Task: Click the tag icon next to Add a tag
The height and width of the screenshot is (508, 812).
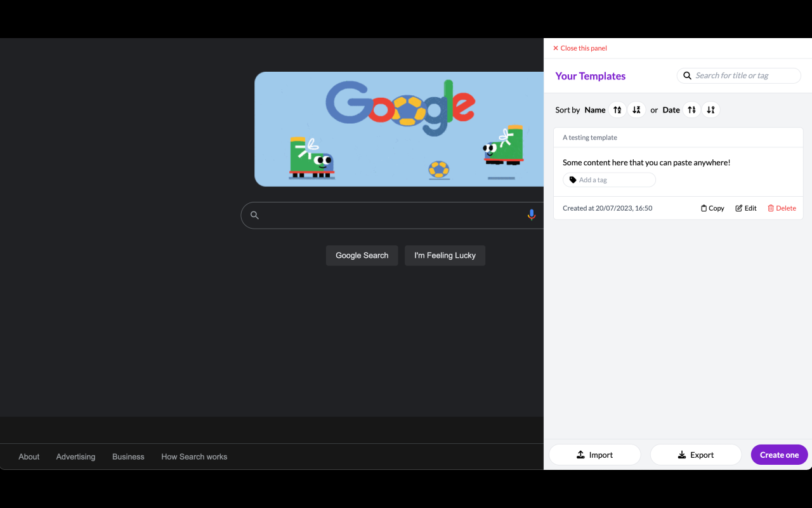Action: point(572,180)
